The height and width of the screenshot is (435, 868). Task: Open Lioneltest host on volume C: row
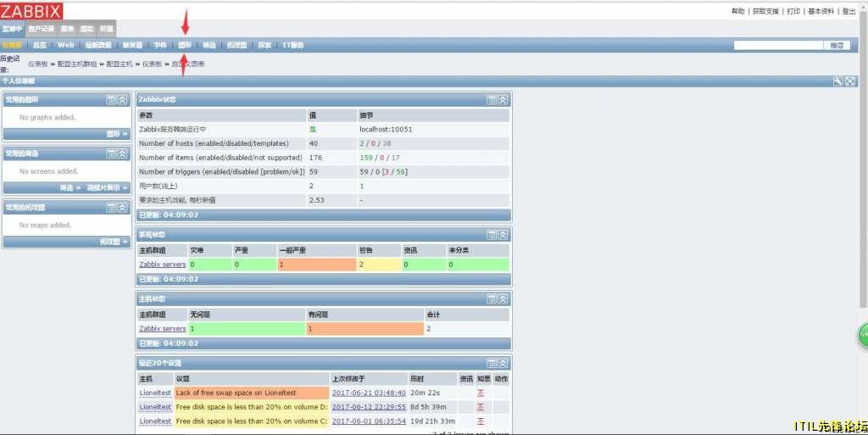[x=156, y=421]
